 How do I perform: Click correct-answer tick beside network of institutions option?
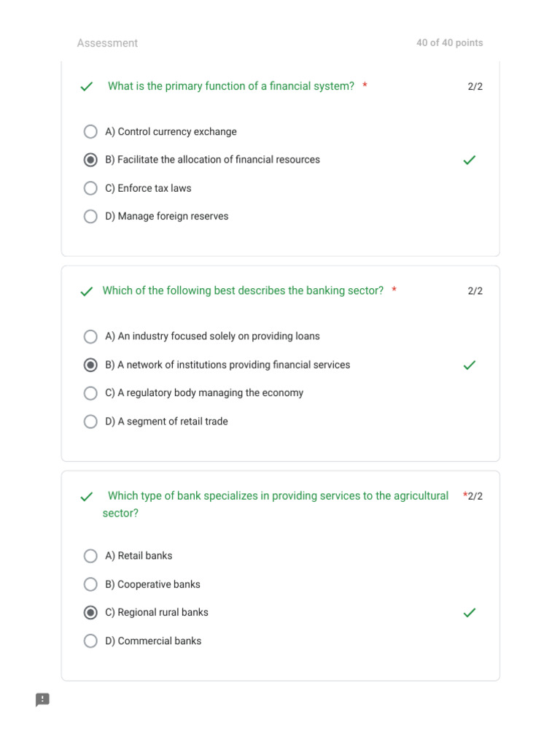pos(470,365)
